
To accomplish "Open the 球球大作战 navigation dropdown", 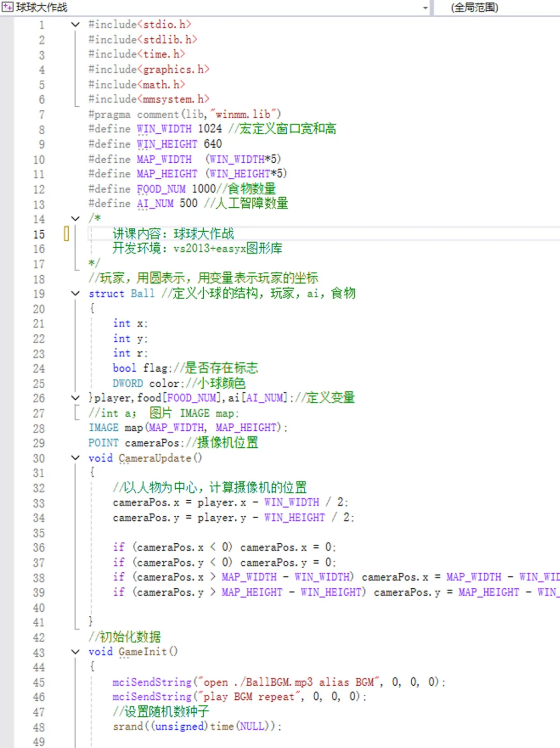I will [426, 8].
